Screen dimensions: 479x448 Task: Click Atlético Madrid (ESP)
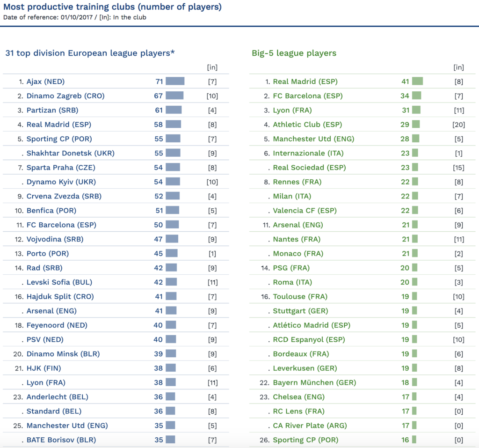[312, 325]
